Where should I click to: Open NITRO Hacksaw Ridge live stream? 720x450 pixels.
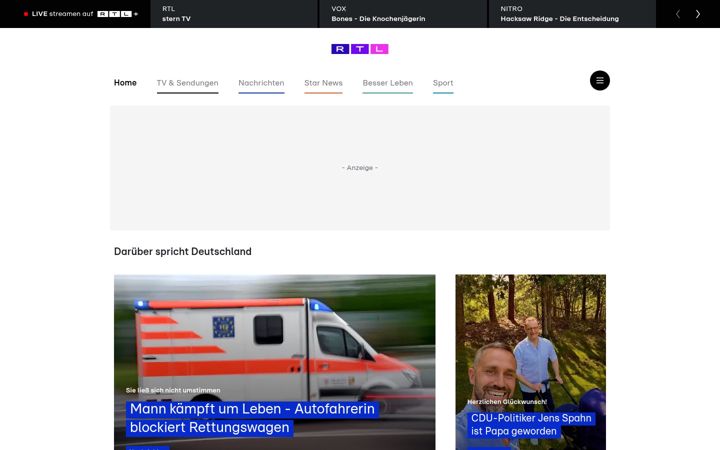pos(572,14)
